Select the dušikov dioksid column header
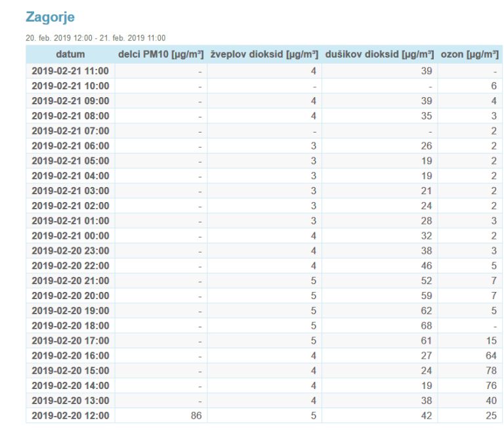Image resolution: width=504 pixels, height=431 pixels. [x=379, y=54]
